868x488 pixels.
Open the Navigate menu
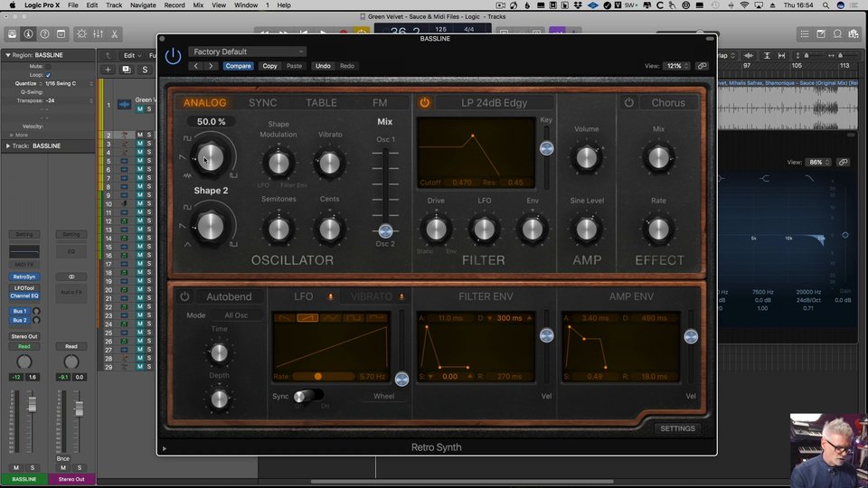143,5
